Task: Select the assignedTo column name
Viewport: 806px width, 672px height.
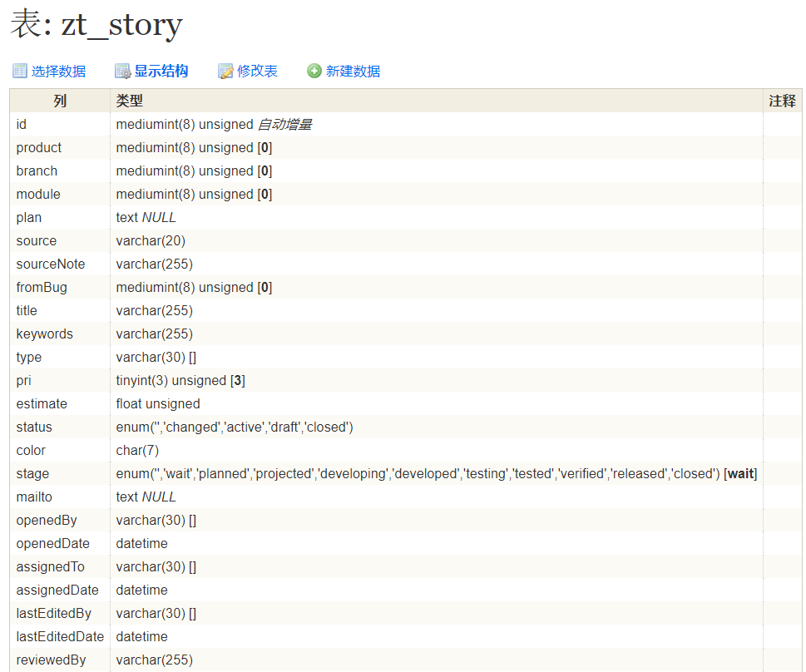Action: point(51,566)
